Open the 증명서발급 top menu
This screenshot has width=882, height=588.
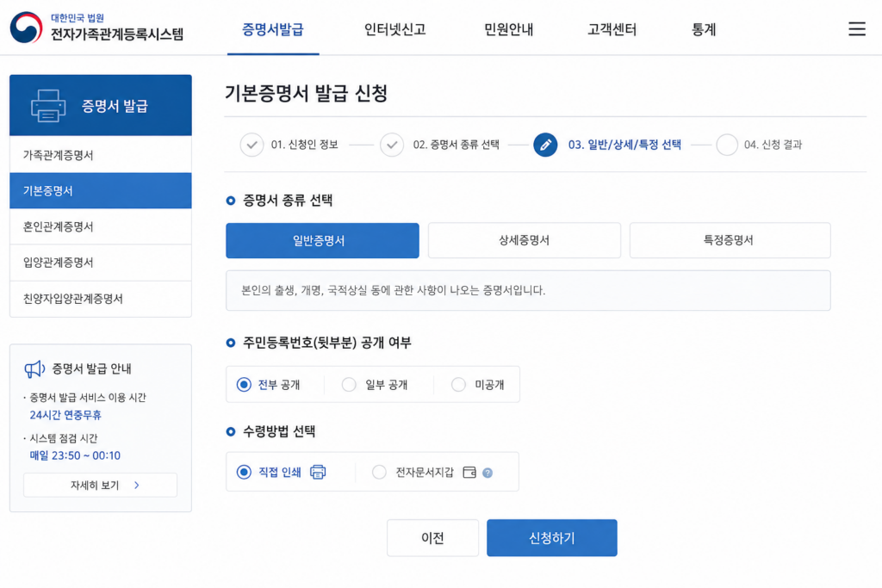273,29
